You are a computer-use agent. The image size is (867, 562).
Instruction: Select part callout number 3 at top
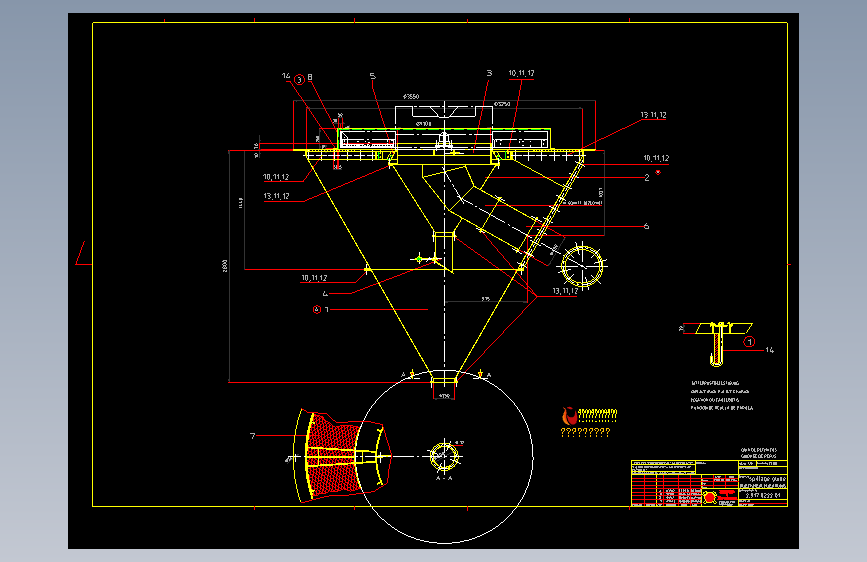[x=489, y=73]
